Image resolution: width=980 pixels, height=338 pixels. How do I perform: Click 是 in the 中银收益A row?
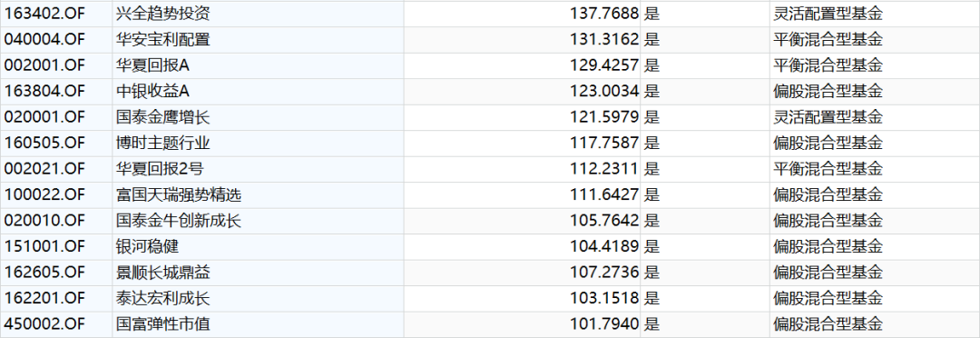pyautogui.click(x=652, y=92)
